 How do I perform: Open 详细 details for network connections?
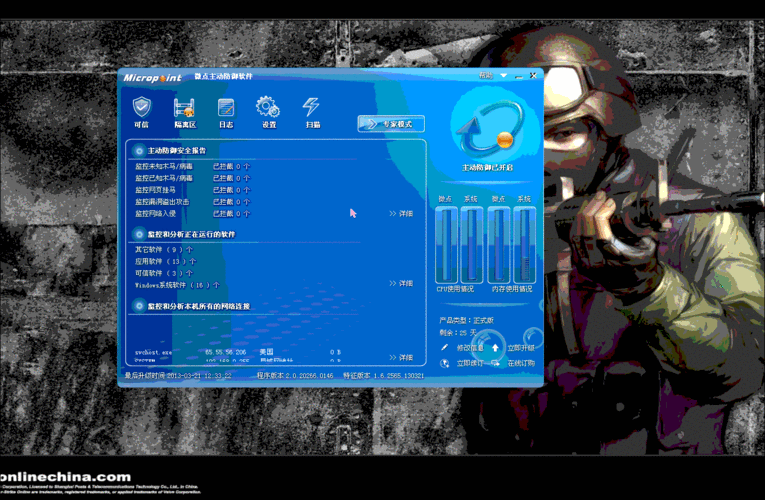click(x=401, y=358)
